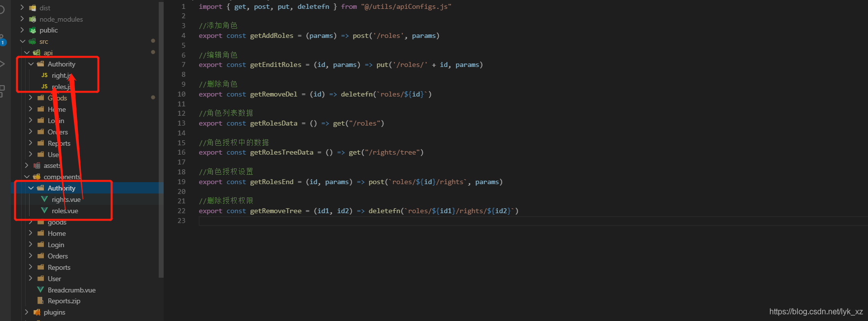This screenshot has height=321, width=868.
Task: Click the getRemoveTree identifier in code
Action: [x=276, y=211]
